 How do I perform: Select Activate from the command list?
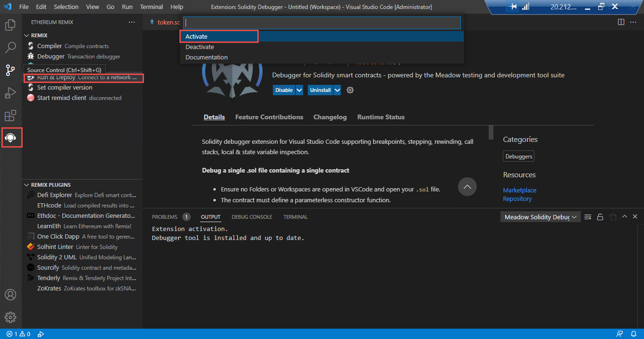(x=219, y=36)
